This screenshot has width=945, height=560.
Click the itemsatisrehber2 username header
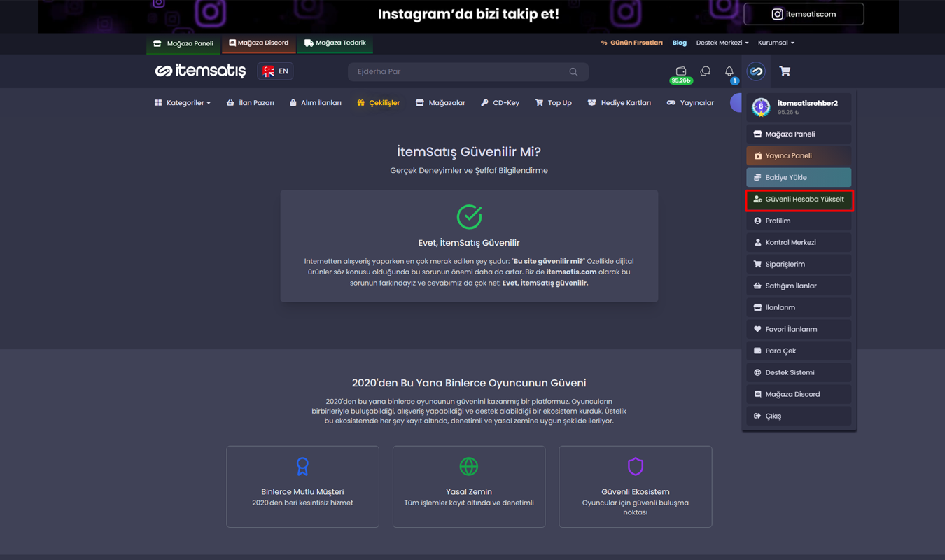tap(807, 103)
